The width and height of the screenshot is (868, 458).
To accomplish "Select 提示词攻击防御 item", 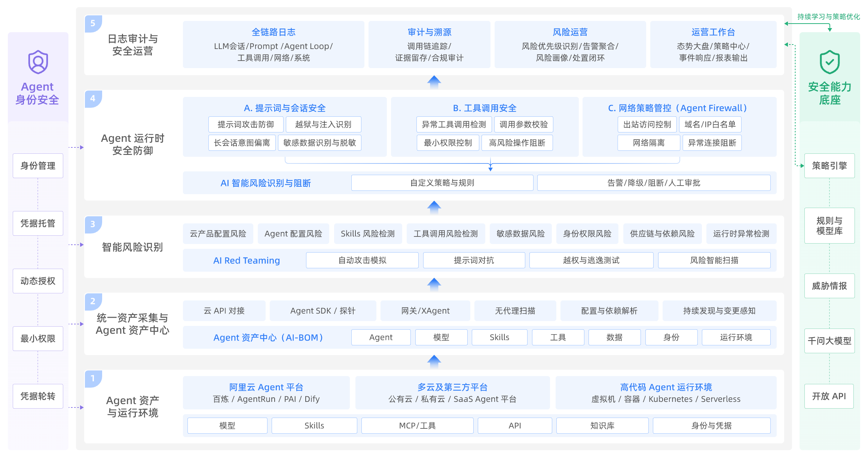I will coord(246,125).
